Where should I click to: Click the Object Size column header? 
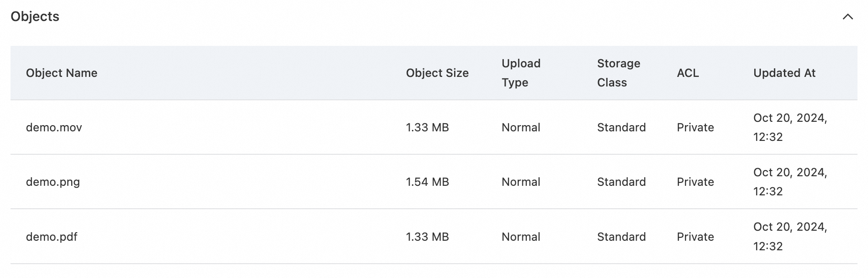point(437,73)
